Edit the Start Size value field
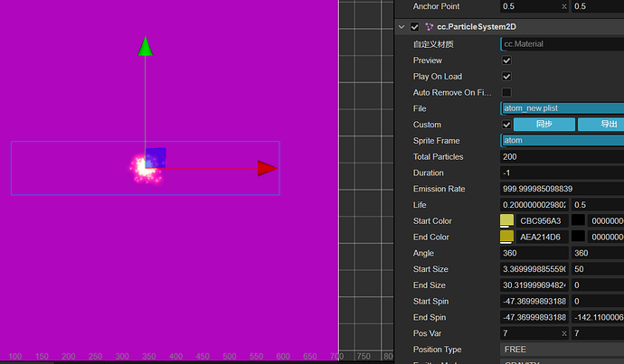The image size is (624, 364). click(534, 269)
